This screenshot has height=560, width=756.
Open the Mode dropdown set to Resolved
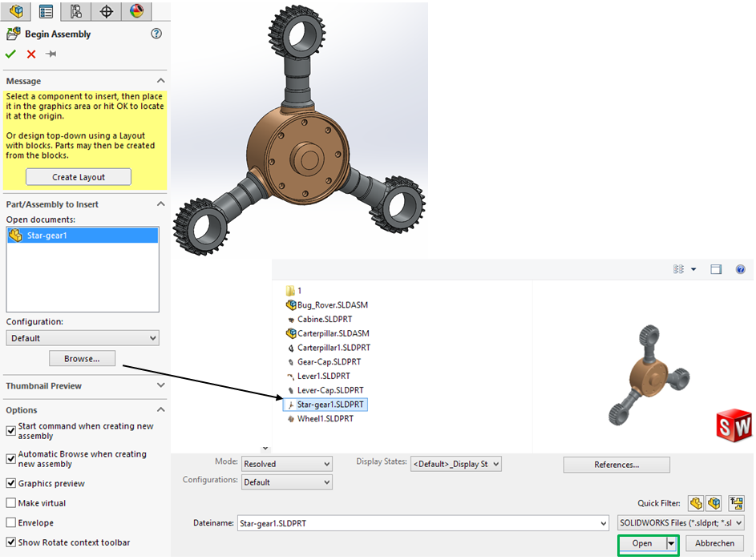click(286, 464)
